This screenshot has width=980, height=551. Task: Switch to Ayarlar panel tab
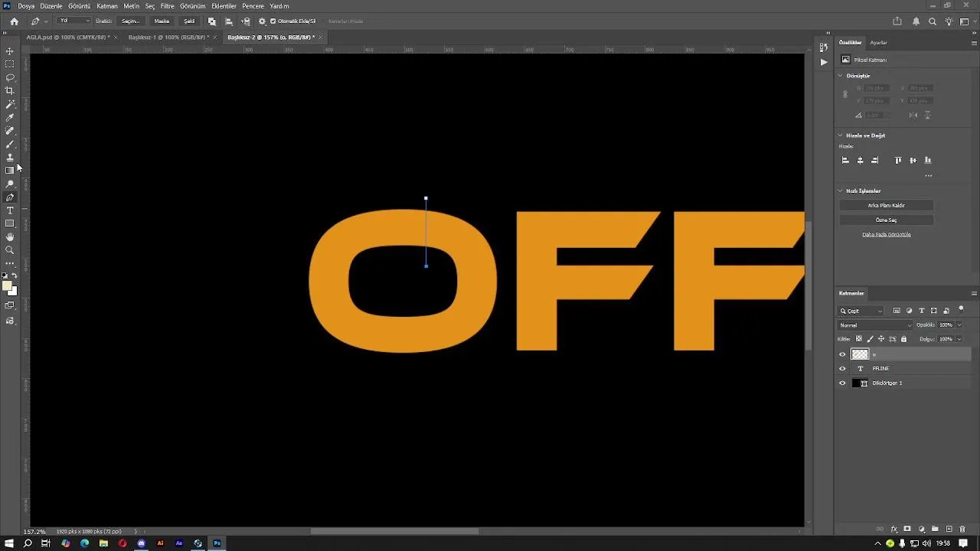(x=878, y=43)
